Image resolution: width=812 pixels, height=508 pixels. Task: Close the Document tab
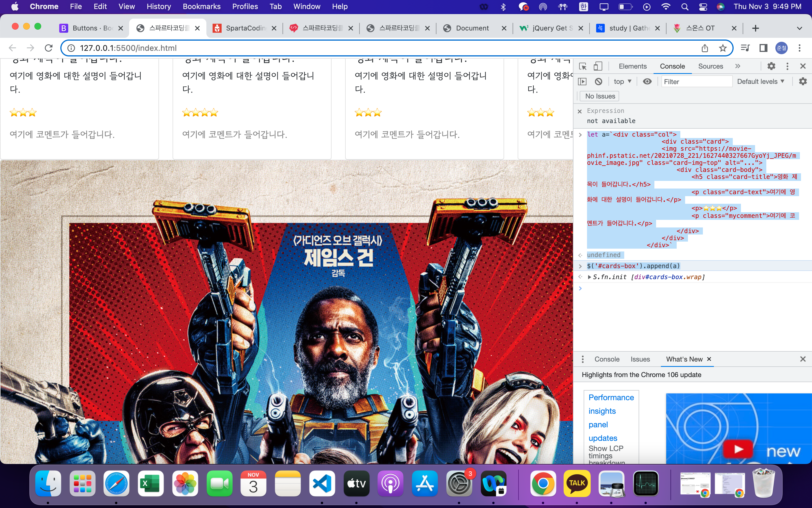[504, 28]
